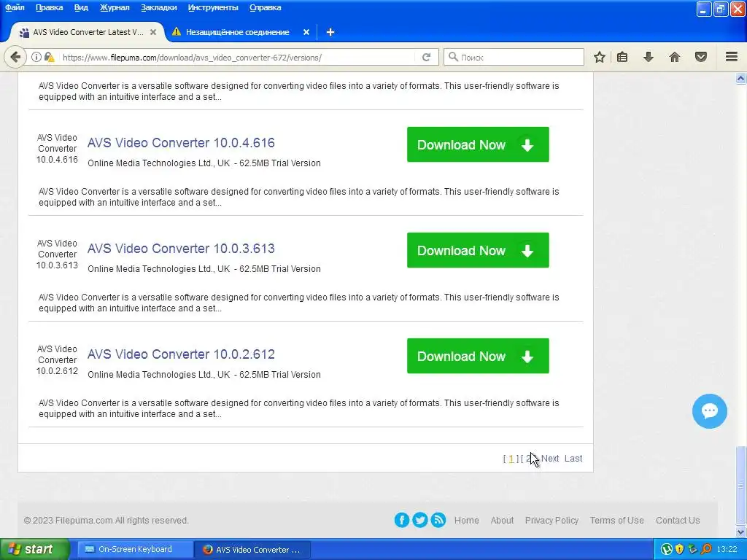This screenshot has height=560, width=747.
Task: Open the Закладки menu
Action: pos(158,7)
